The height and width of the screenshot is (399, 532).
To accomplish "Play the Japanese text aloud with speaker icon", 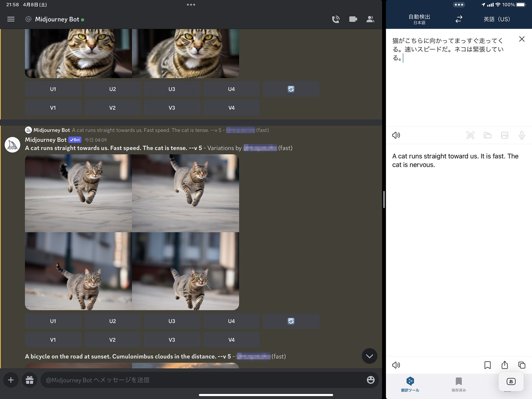I will click(x=396, y=135).
